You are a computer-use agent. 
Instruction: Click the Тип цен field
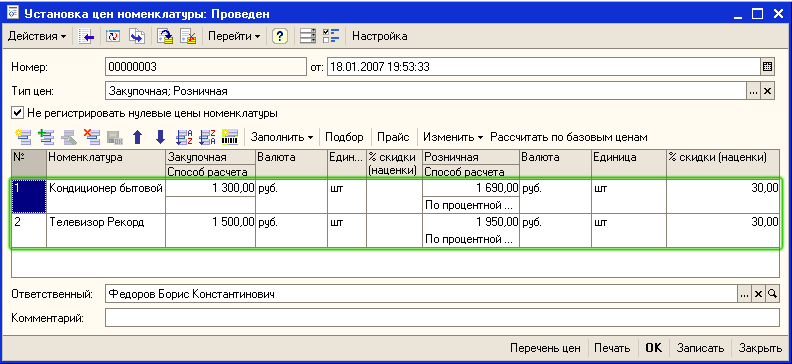425,91
